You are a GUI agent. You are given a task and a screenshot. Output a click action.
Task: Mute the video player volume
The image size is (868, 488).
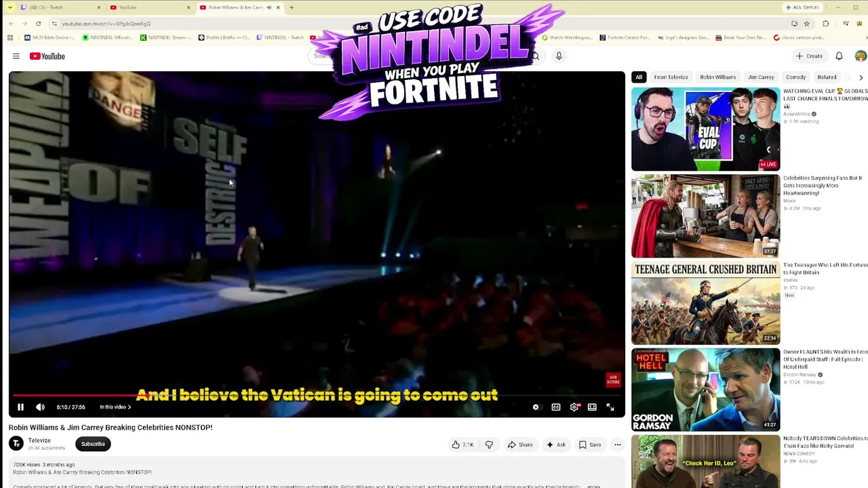coord(40,407)
